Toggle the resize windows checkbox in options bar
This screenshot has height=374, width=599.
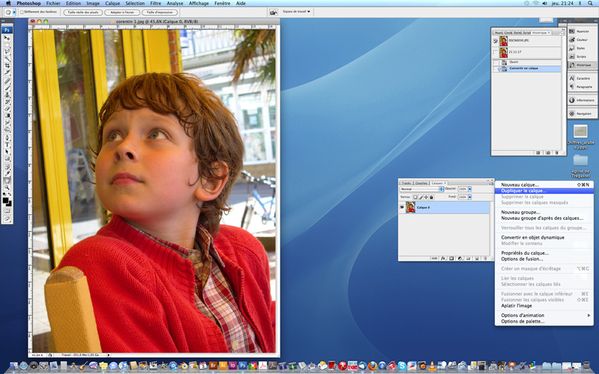tap(22, 12)
